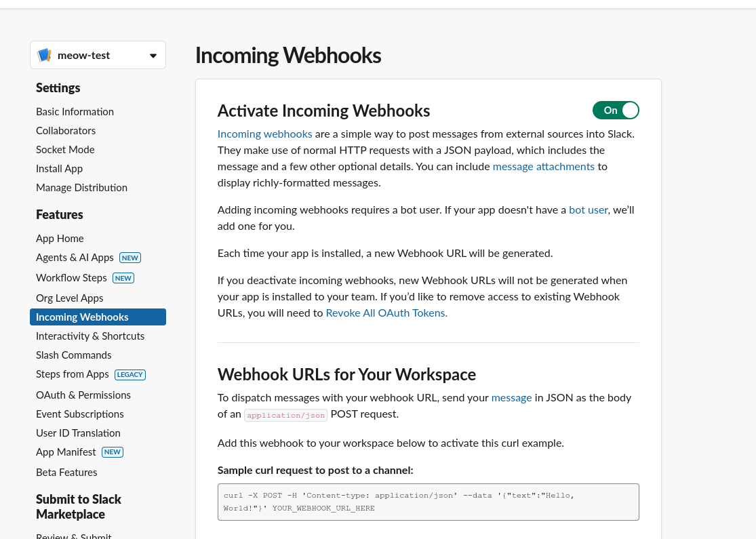
Task: Click the sample curl request code box
Action: click(428, 502)
